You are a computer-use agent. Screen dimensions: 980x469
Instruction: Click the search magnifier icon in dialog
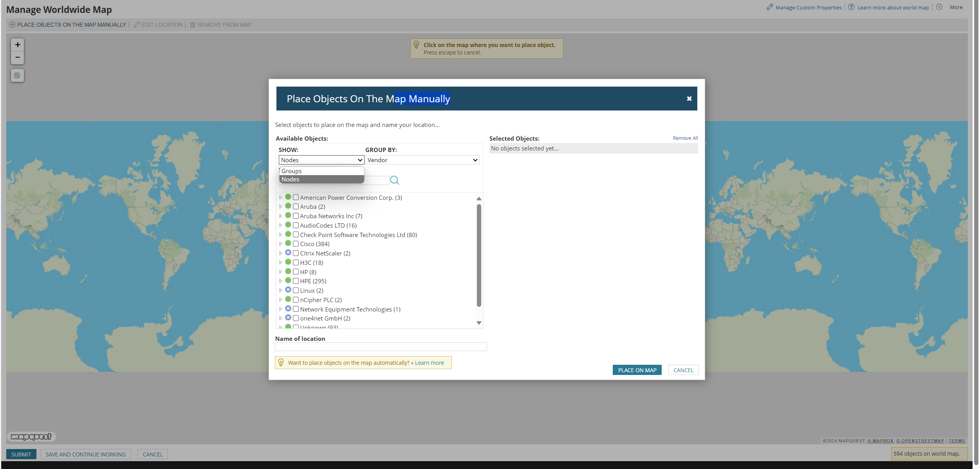394,180
